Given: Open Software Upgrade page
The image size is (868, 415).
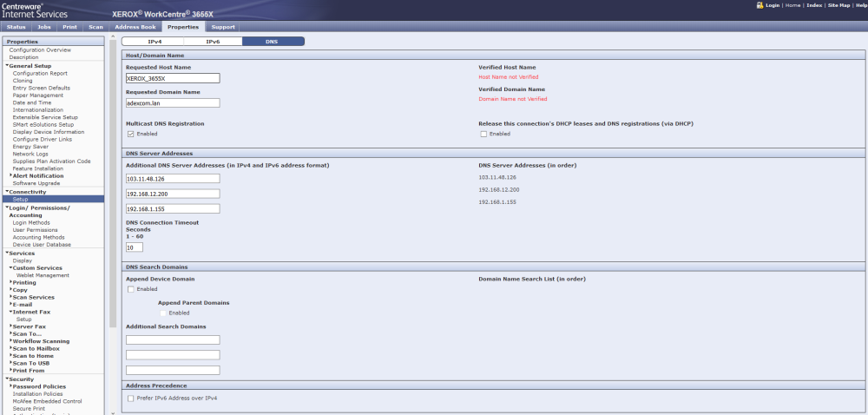Looking at the screenshot, I should [36, 183].
